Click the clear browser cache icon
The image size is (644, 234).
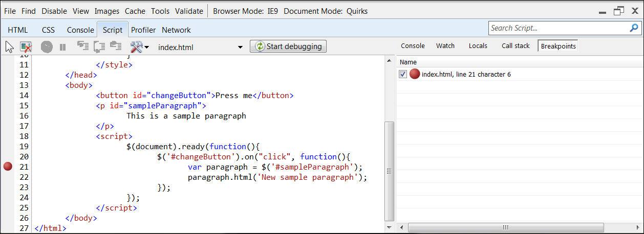tap(26, 47)
